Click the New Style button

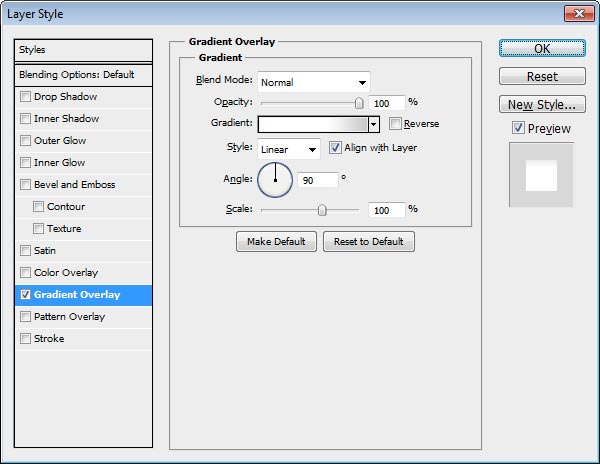click(542, 104)
